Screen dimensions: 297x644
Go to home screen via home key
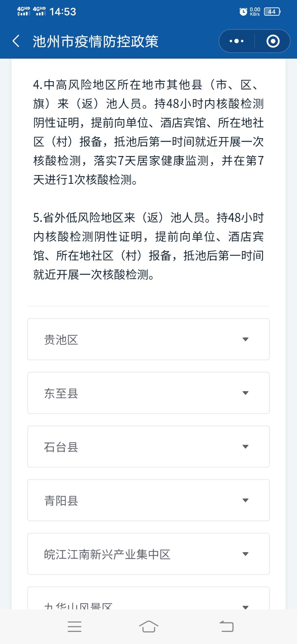(148, 627)
